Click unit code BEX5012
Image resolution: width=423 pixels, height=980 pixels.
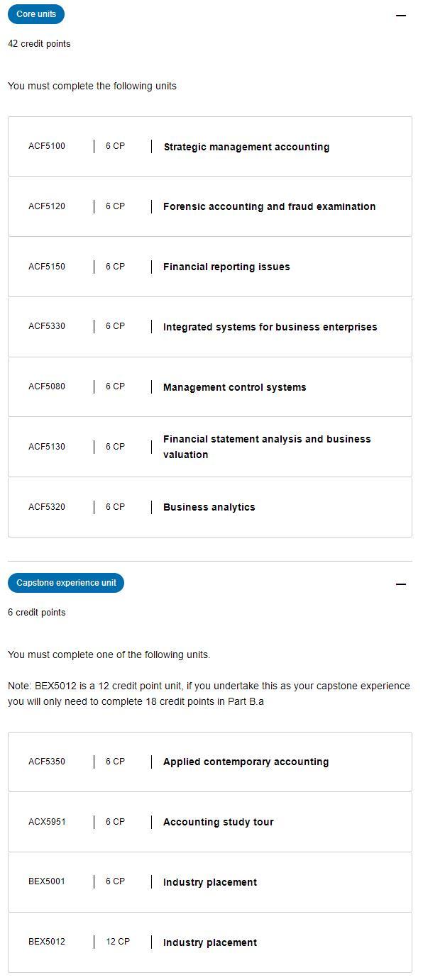tap(47, 942)
